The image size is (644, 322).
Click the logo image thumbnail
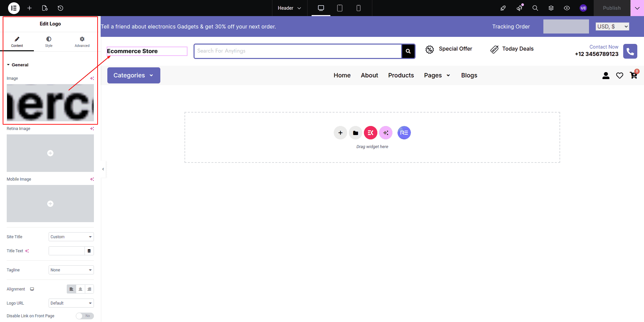(x=50, y=103)
